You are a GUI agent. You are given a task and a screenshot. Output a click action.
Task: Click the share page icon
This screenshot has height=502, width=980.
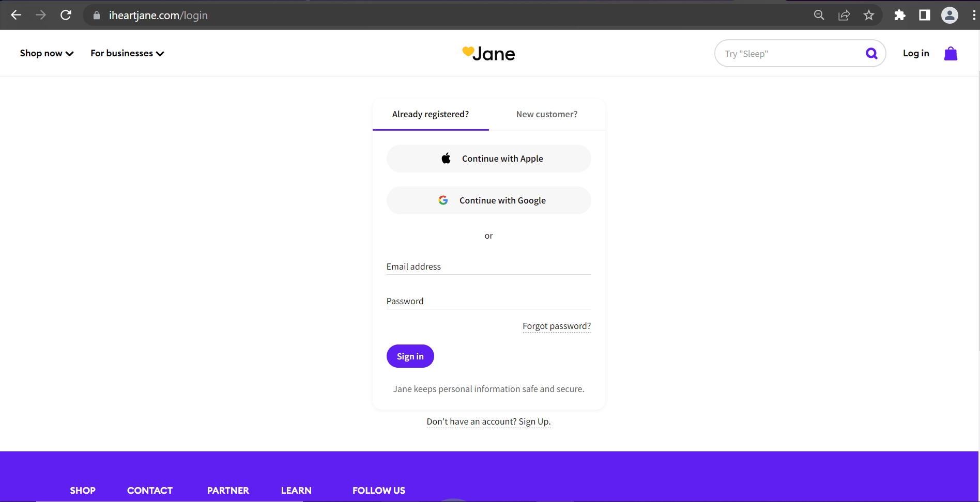click(x=844, y=15)
